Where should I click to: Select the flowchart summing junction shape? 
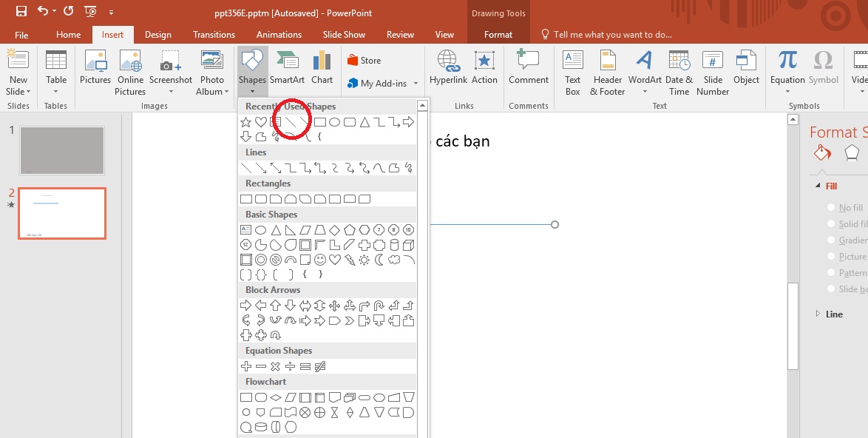pos(305,413)
